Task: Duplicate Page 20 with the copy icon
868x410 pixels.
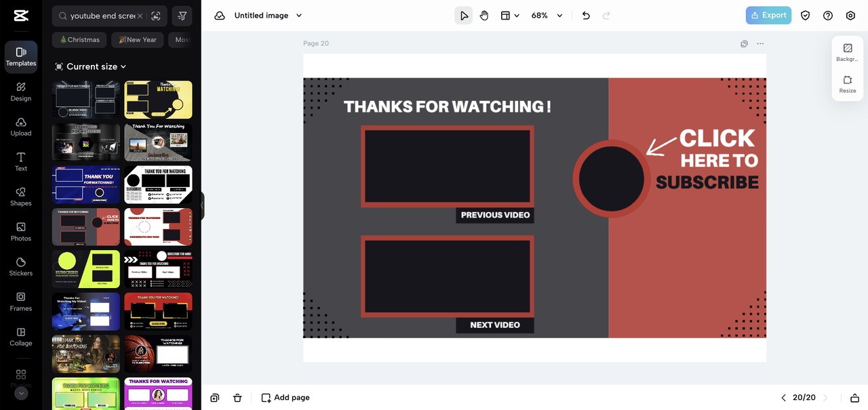Action: pyautogui.click(x=744, y=43)
